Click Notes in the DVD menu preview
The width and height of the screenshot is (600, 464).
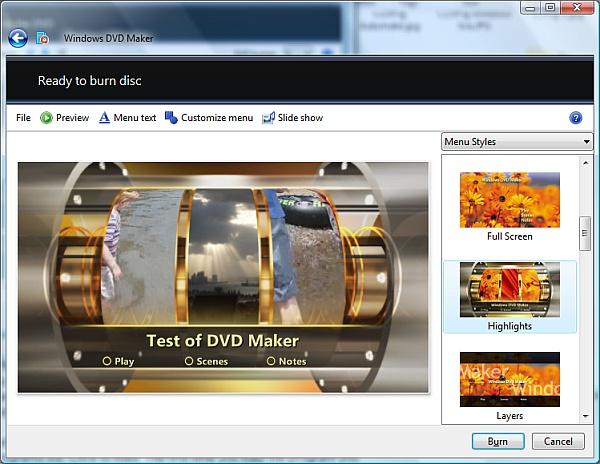tap(287, 361)
